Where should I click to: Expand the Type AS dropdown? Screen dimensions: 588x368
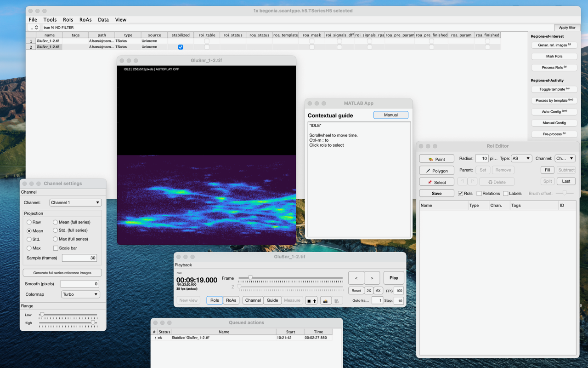521,158
